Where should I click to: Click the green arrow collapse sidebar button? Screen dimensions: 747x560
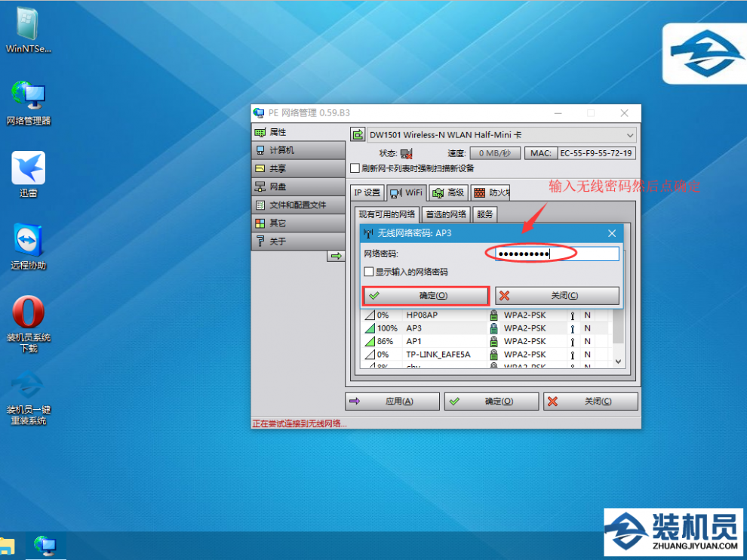click(x=335, y=257)
